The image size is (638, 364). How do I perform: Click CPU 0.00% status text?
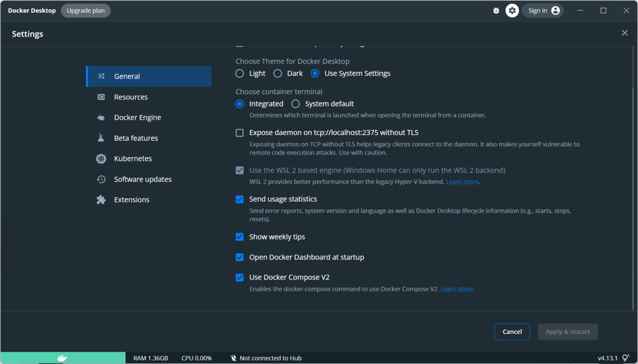click(x=196, y=358)
